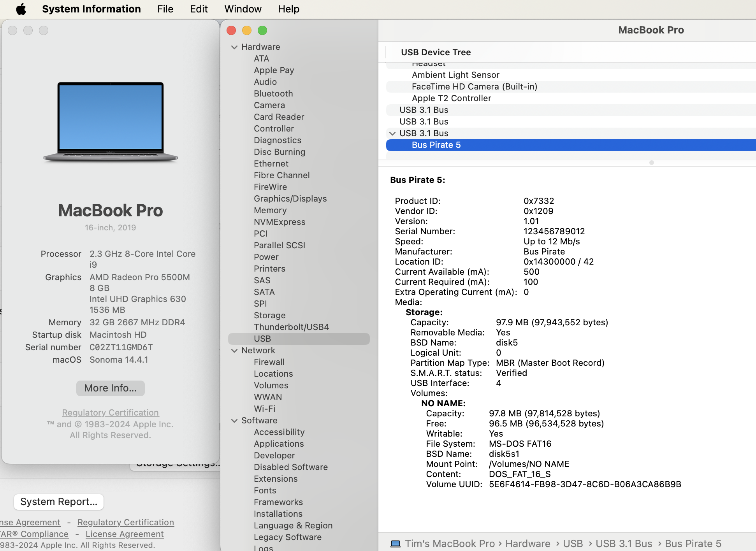Select Storage in the sidebar
756x551 pixels.
[269, 315]
